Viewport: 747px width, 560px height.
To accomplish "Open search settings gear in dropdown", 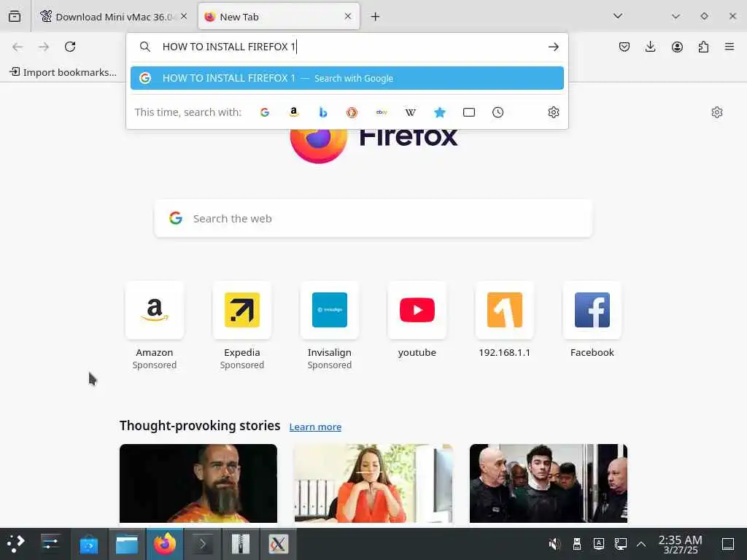I will (x=553, y=112).
